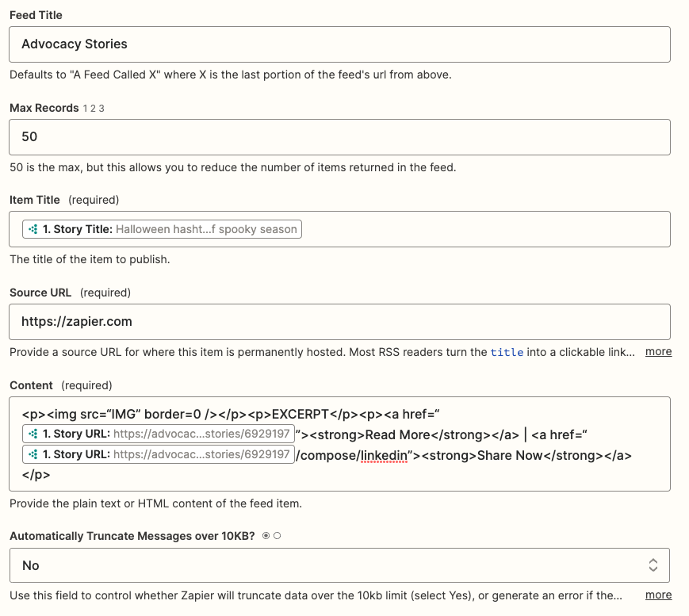Click inside the Content HTML text area
The width and height of the screenshot is (689, 616).
(339, 444)
